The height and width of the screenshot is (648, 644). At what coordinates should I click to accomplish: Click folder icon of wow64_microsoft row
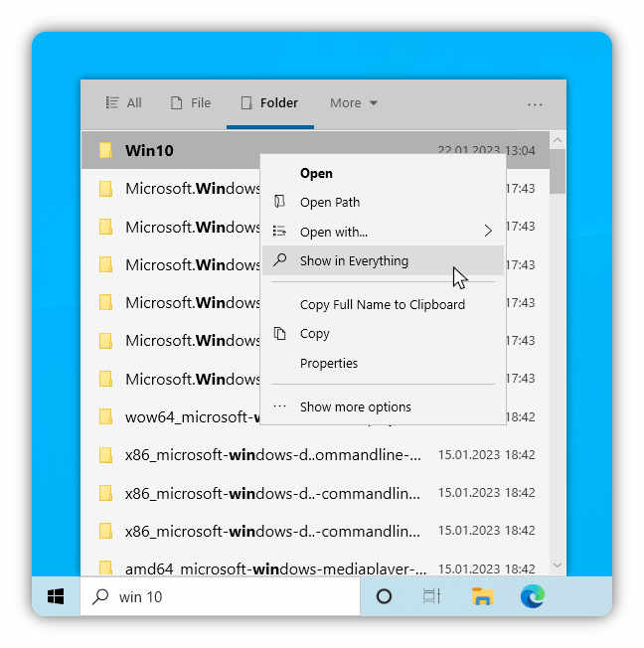pyautogui.click(x=105, y=416)
